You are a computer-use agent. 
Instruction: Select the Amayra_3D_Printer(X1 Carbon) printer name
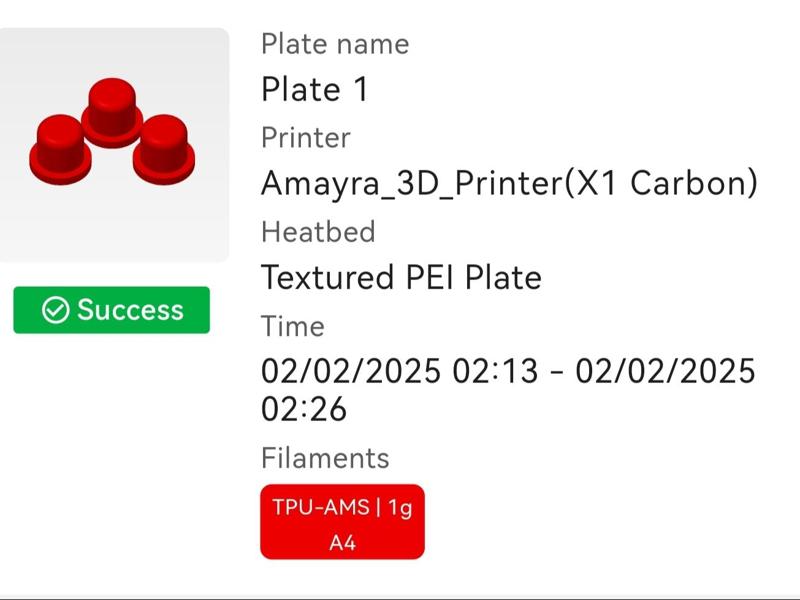click(x=508, y=183)
